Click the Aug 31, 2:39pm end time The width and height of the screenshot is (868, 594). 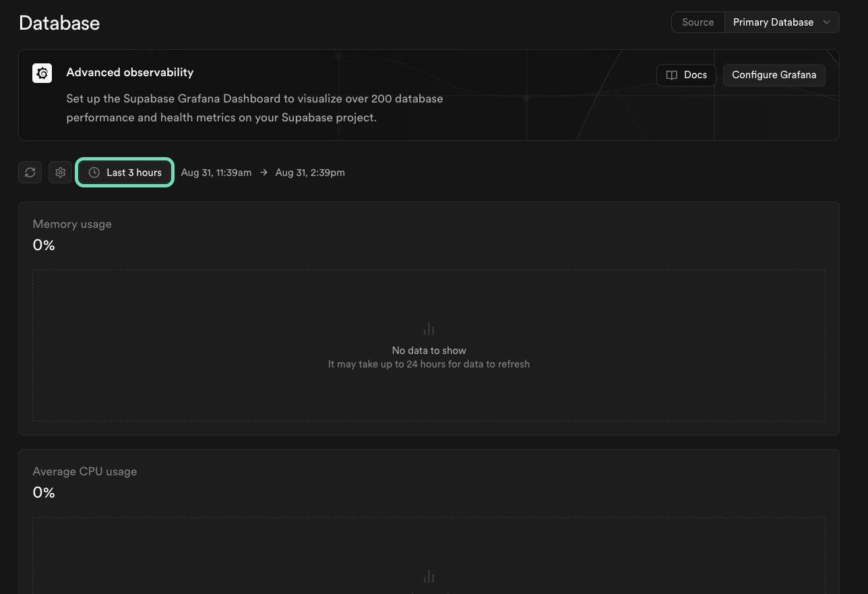point(310,173)
